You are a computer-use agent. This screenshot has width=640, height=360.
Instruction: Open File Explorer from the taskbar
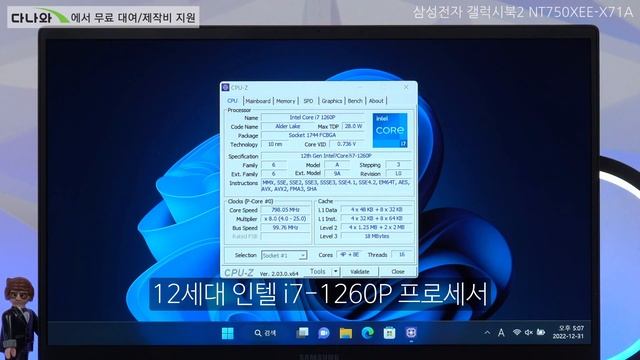(x=346, y=333)
